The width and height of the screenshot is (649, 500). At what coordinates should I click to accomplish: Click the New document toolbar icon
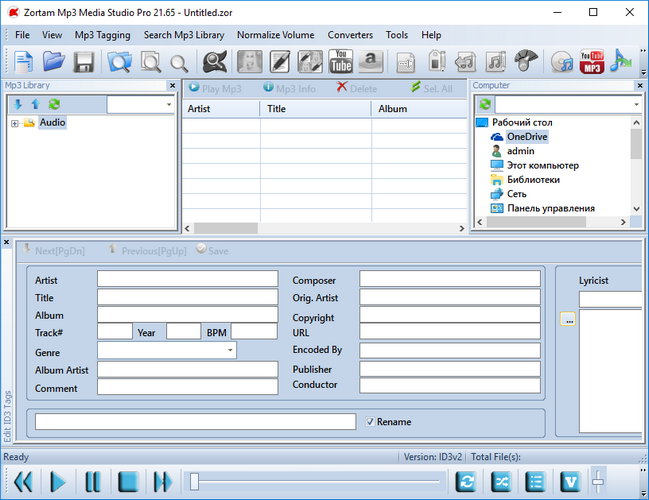point(23,62)
